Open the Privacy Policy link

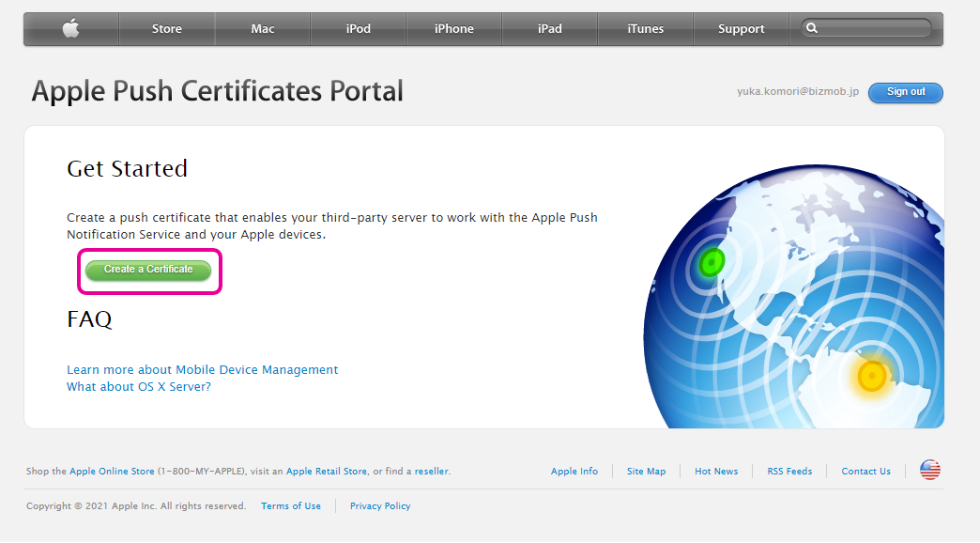pos(380,506)
